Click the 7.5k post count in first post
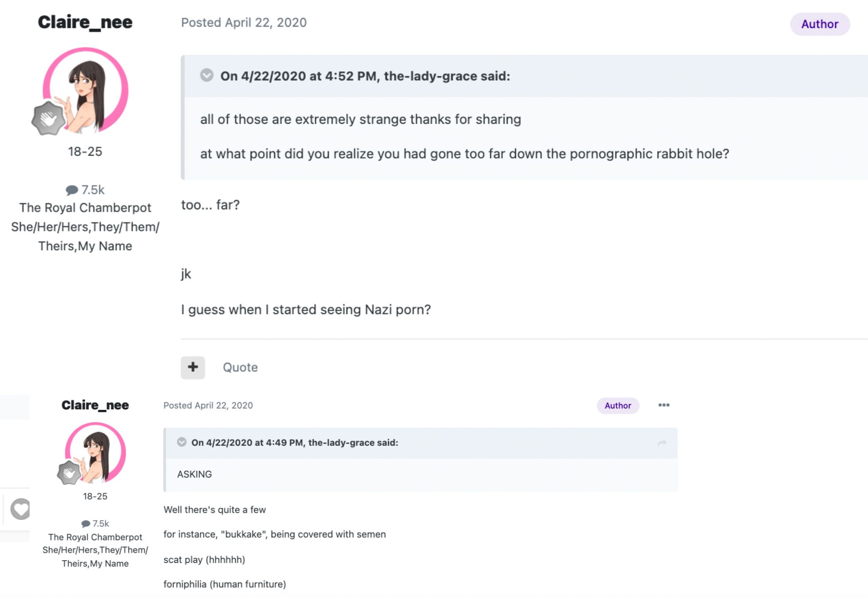 pyautogui.click(x=85, y=190)
